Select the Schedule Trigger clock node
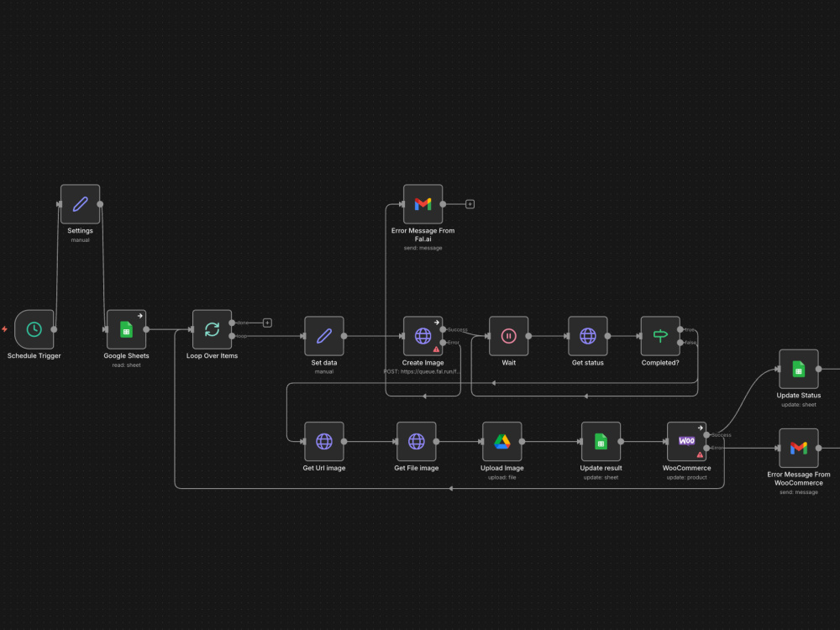This screenshot has height=630, width=840. click(34, 329)
